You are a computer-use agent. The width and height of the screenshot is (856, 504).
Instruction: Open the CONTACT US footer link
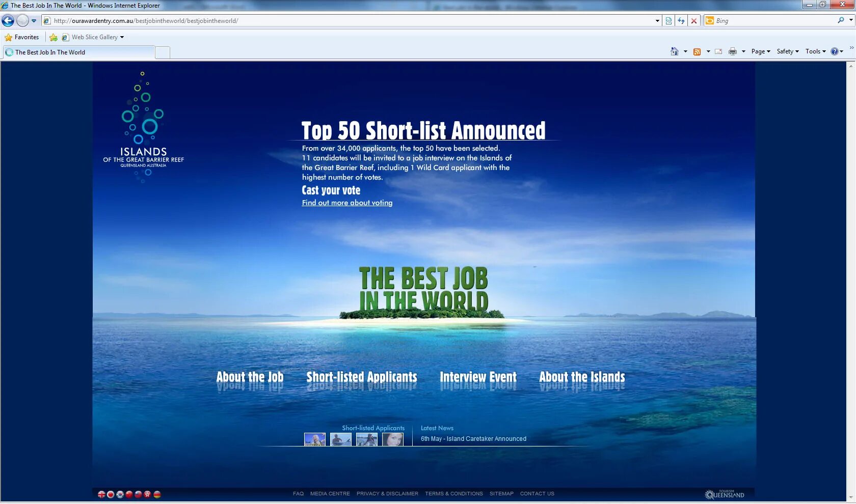click(537, 494)
